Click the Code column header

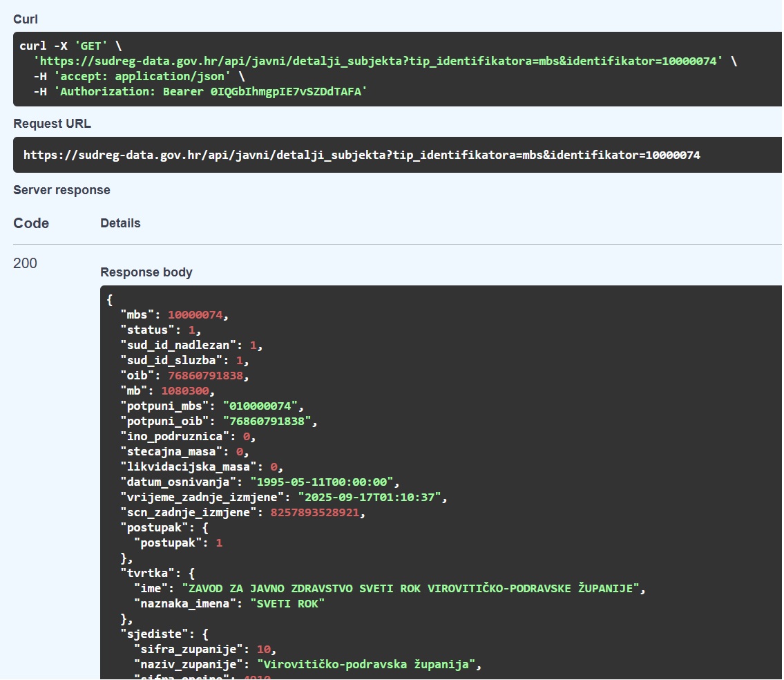tap(31, 223)
